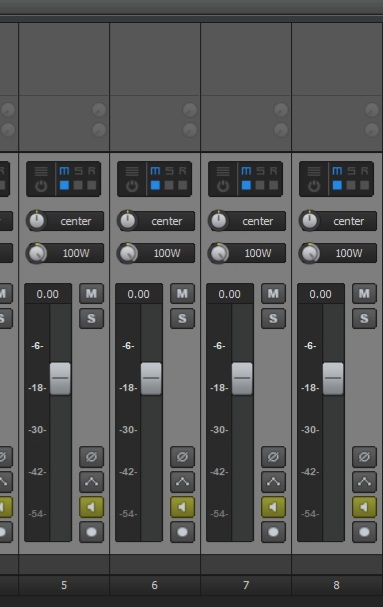Click the center pan knob on track 6

coord(128,221)
